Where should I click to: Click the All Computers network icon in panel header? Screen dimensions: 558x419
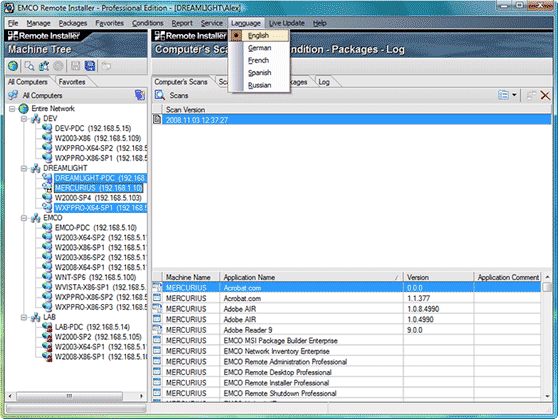click(13, 95)
